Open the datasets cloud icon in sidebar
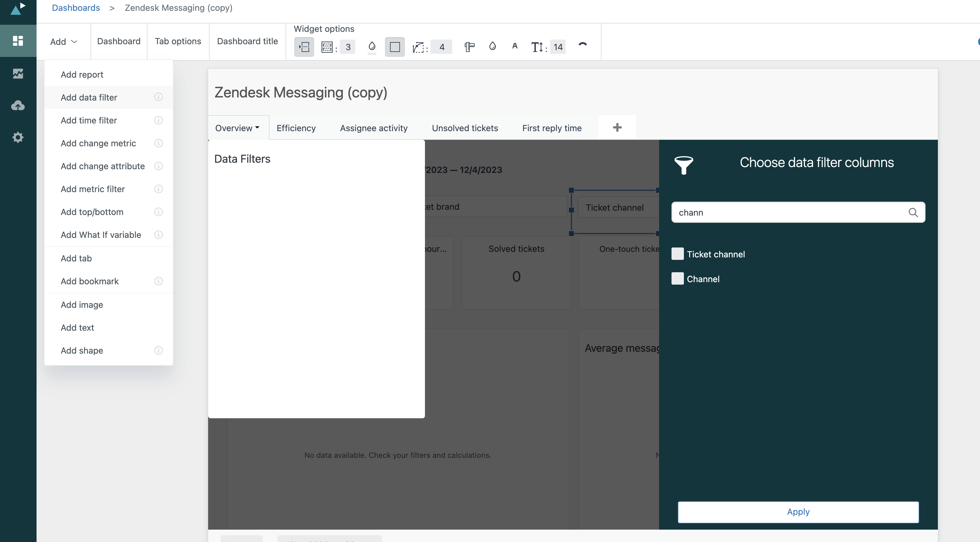 (x=18, y=105)
